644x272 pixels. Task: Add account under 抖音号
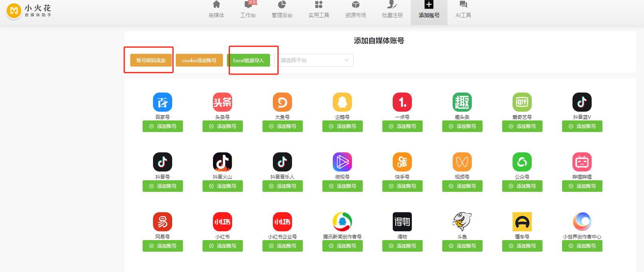tap(163, 186)
